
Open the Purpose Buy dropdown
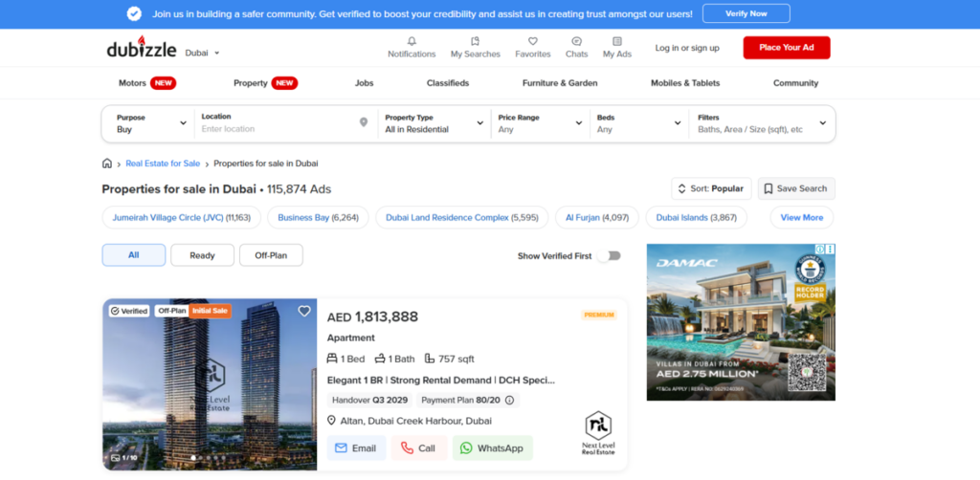click(x=151, y=123)
